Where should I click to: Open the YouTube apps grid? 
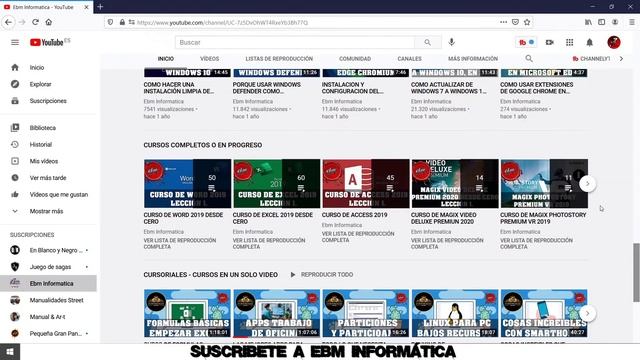[x=569, y=42]
